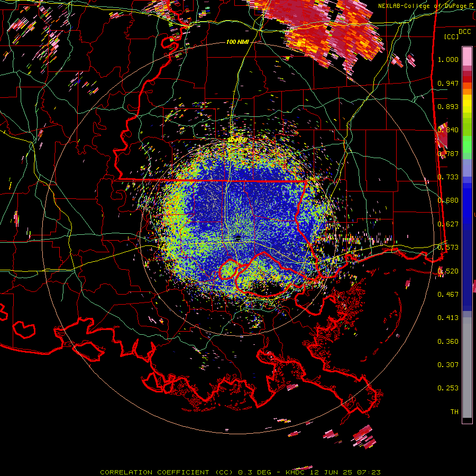The image size is (476, 476).
Task: Pick the gray color bar segment
Action: [x=467, y=369]
